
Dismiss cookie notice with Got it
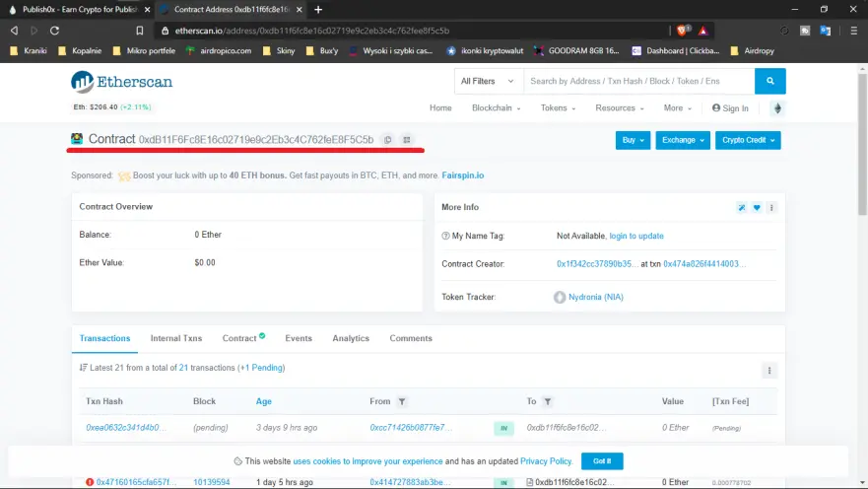[x=602, y=460]
